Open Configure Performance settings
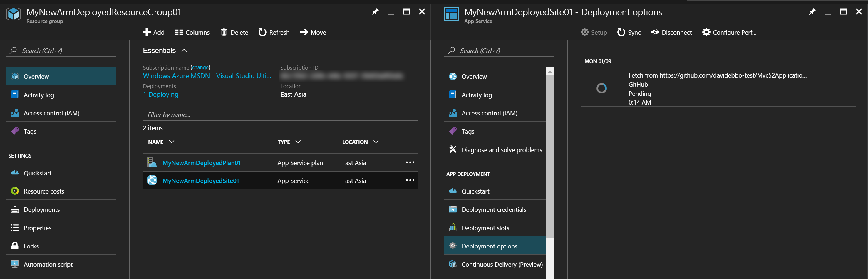The width and height of the screenshot is (868, 279). pyautogui.click(x=729, y=32)
